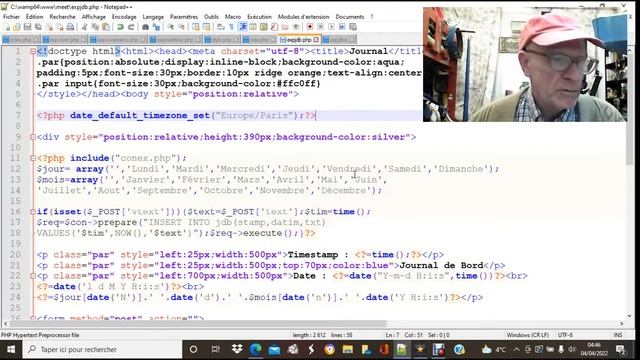The image size is (640, 360).
Task: Click the UTF-8 encoding status field
Action: pos(565,335)
